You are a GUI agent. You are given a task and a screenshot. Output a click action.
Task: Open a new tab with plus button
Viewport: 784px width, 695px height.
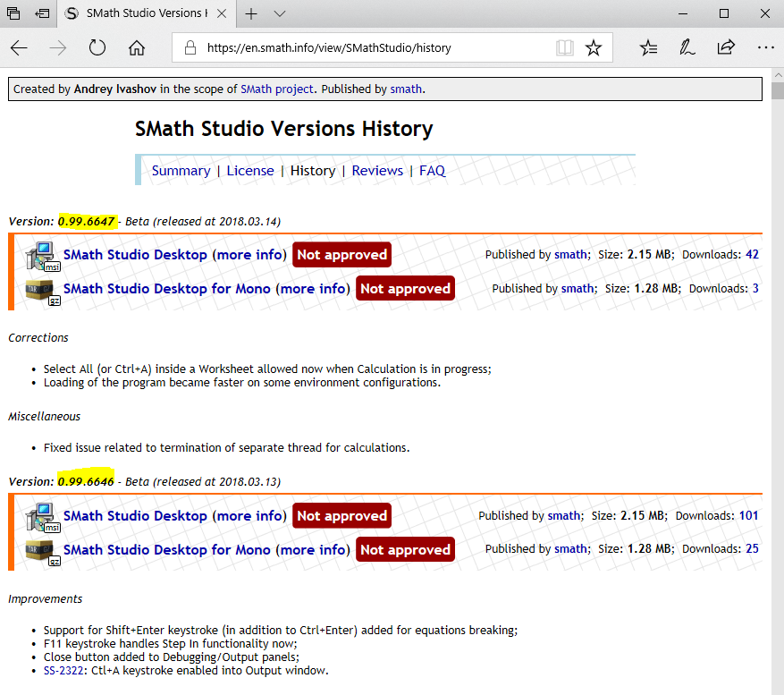point(251,13)
